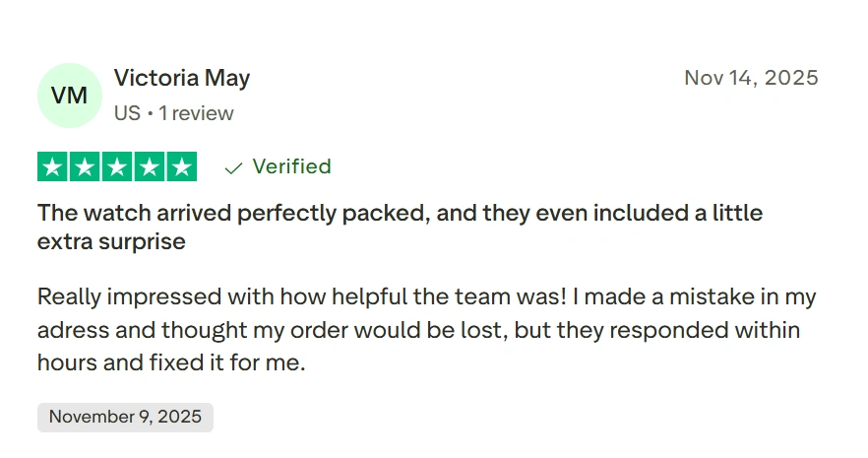
Task: Click 'extra surprise' in the review title
Action: 111,241
